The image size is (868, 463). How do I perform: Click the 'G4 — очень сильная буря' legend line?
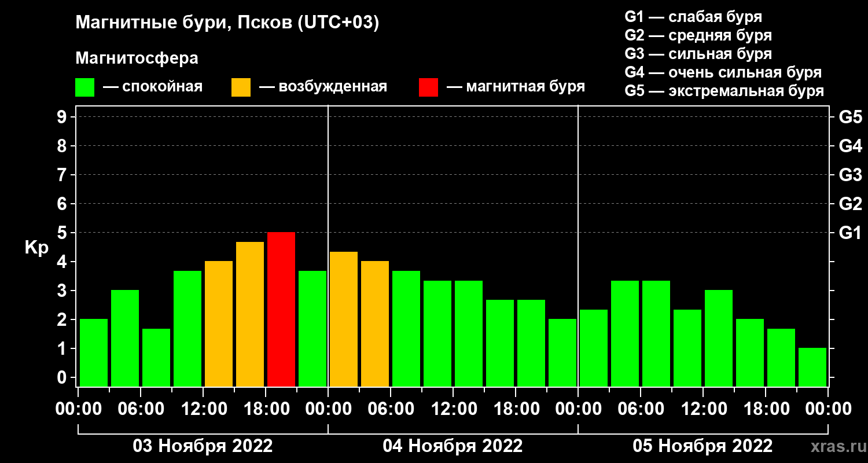723,73
